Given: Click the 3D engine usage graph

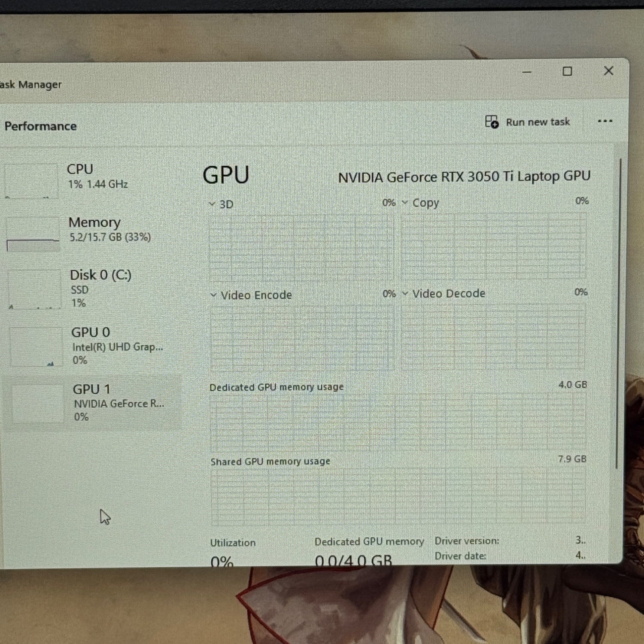Looking at the screenshot, I should [301, 247].
